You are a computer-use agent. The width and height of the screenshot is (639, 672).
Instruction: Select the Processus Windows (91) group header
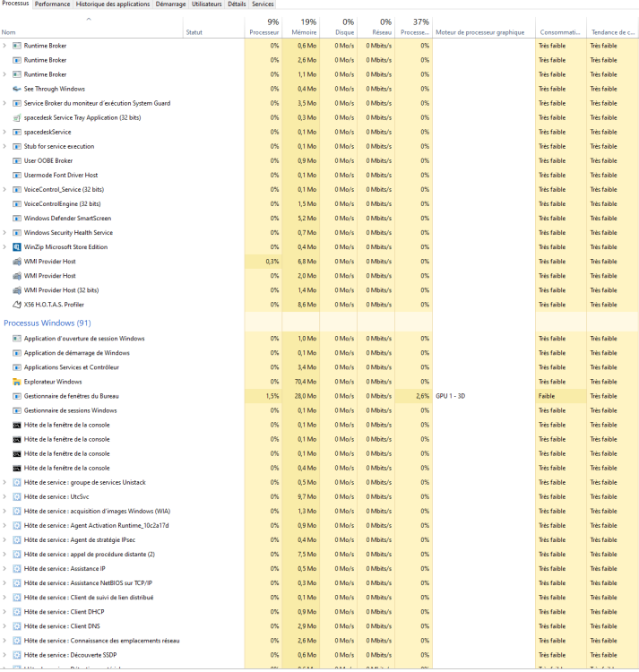[47, 323]
